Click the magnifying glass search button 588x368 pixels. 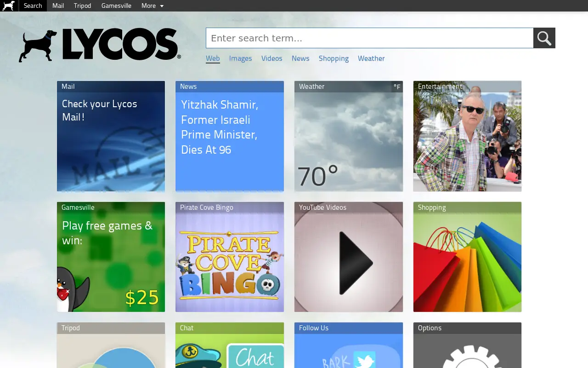point(544,38)
